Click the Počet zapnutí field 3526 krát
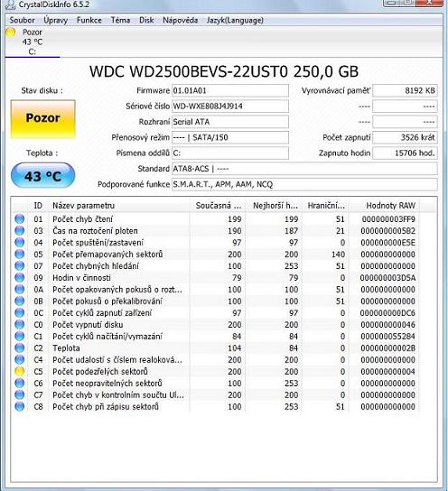The image size is (448, 491). pos(405,137)
